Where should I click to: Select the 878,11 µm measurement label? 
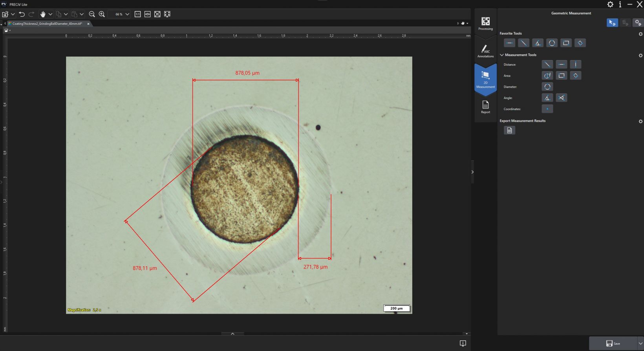145,268
